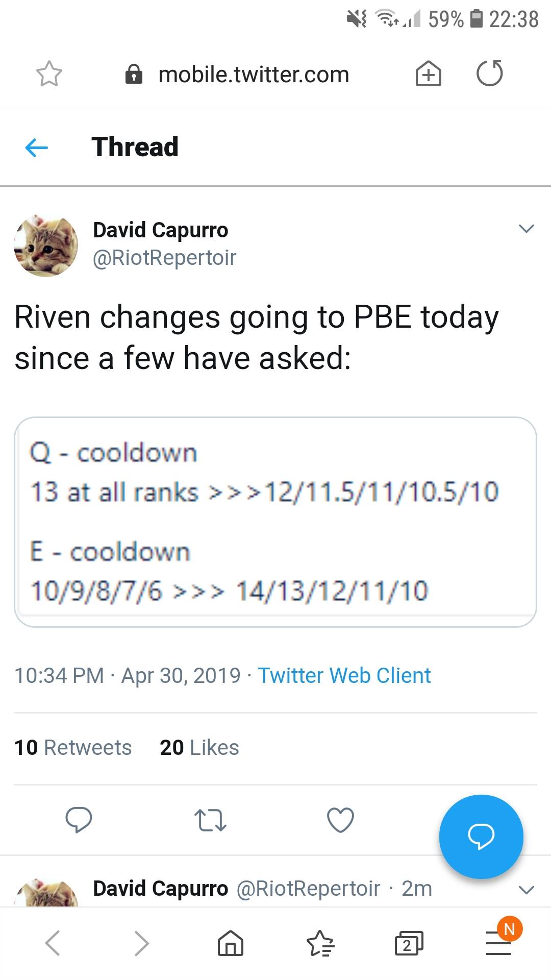
Task: Open David Capurro's profile picture
Action: [46, 246]
